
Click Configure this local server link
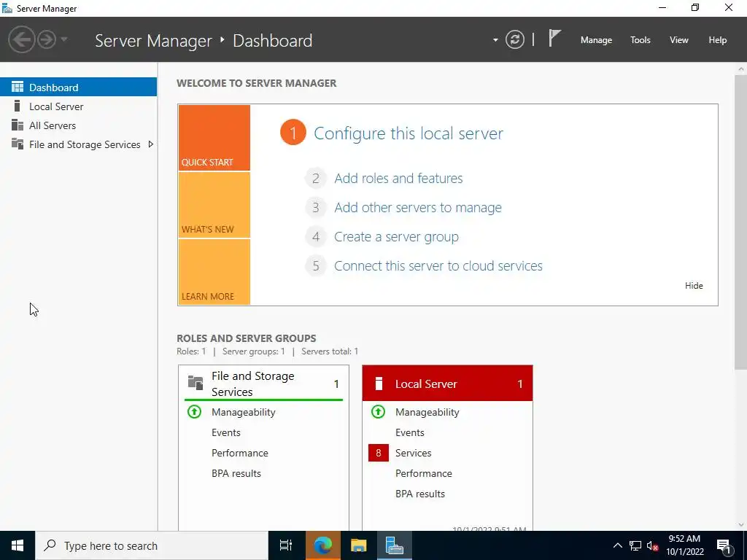click(x=409, y=133)
